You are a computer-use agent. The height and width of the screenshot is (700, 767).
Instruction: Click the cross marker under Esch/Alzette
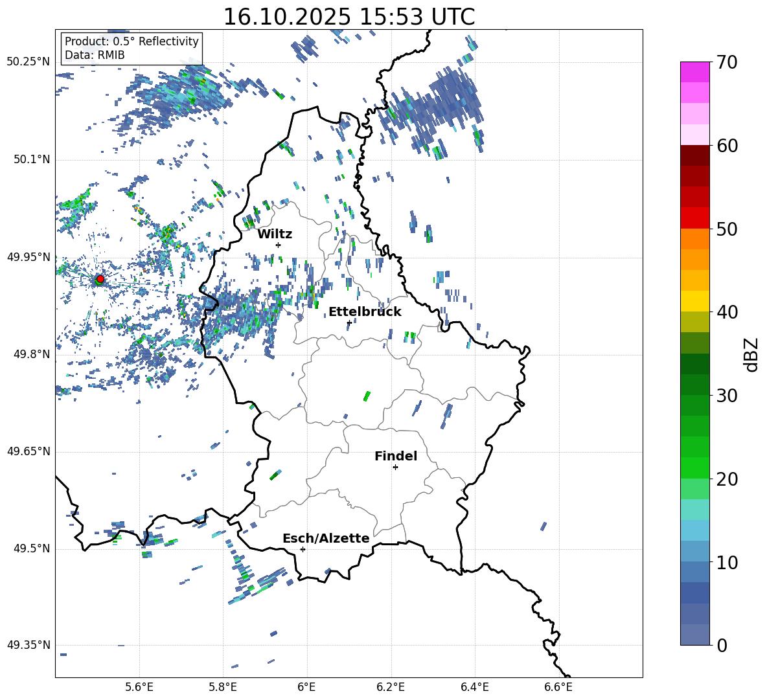303,549
